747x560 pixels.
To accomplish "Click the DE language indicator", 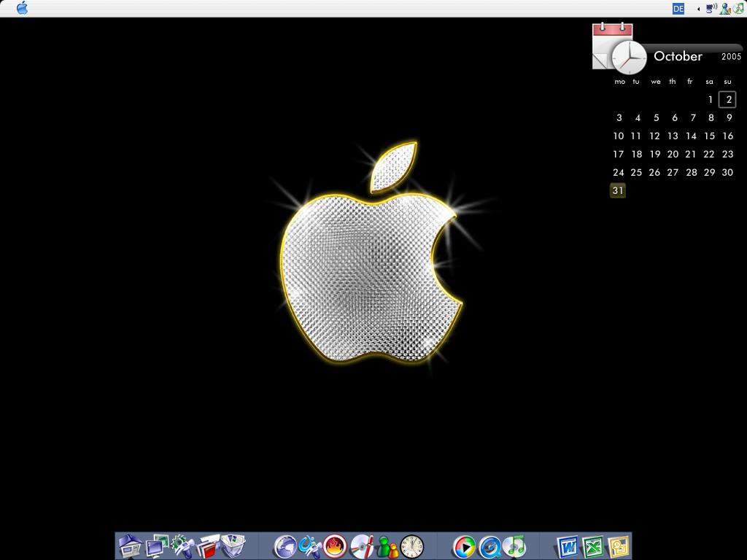I will (x=678, y=9).
